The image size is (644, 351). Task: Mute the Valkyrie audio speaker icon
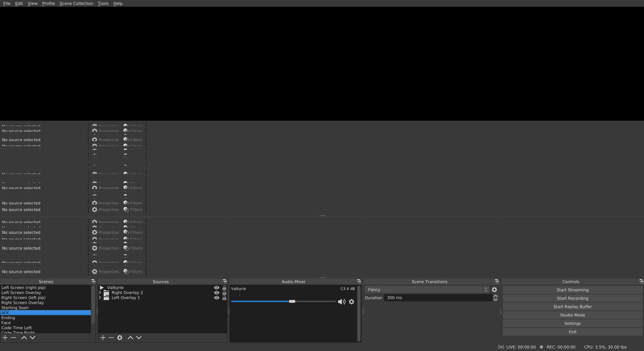[x=341, y=302]
